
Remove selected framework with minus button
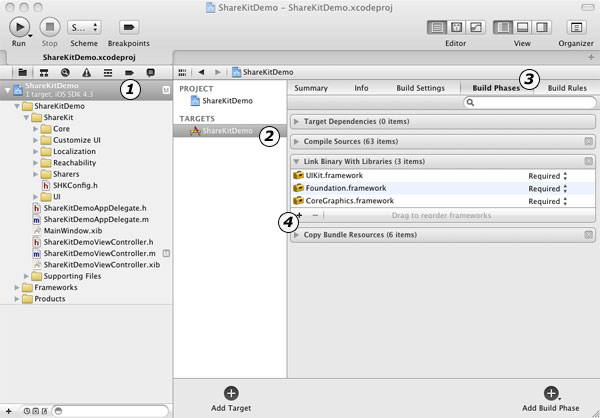click(x=315, y=215)
